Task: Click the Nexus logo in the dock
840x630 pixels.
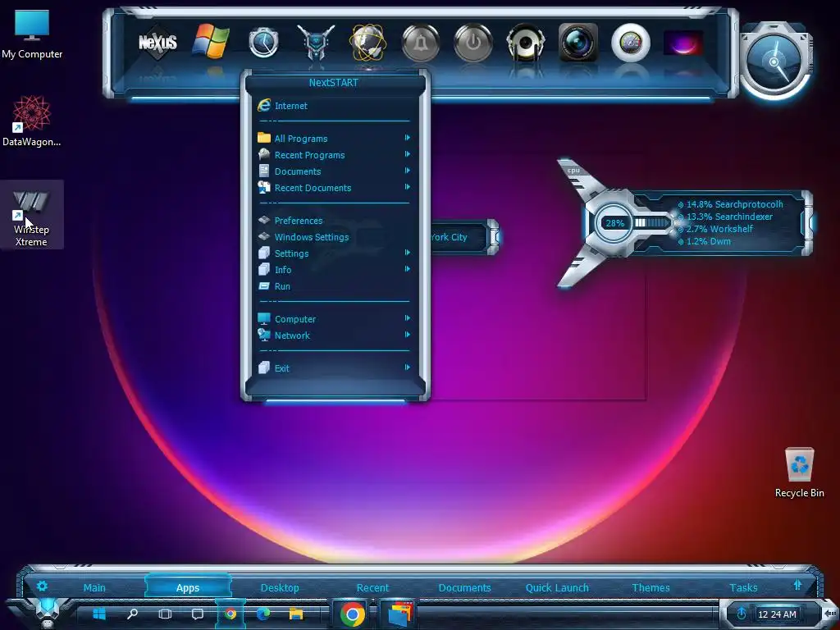Action: (x=157, y=43)
